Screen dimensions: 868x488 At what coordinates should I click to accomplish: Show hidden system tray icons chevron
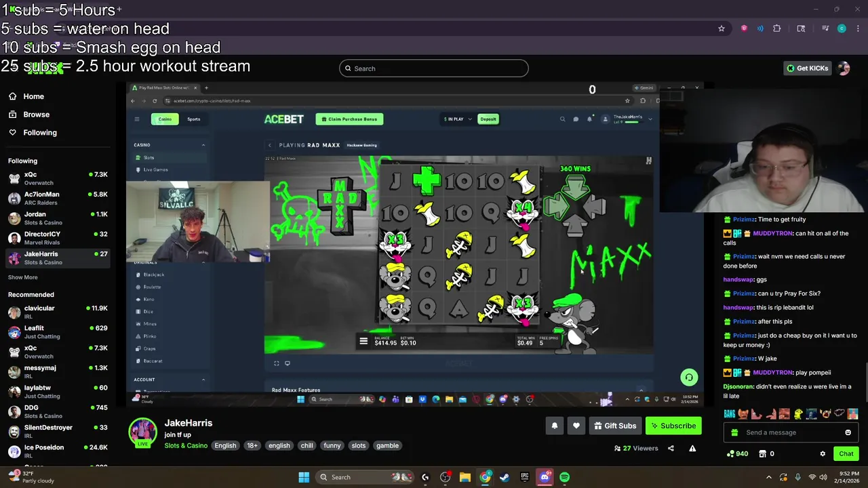coord(769,477)
